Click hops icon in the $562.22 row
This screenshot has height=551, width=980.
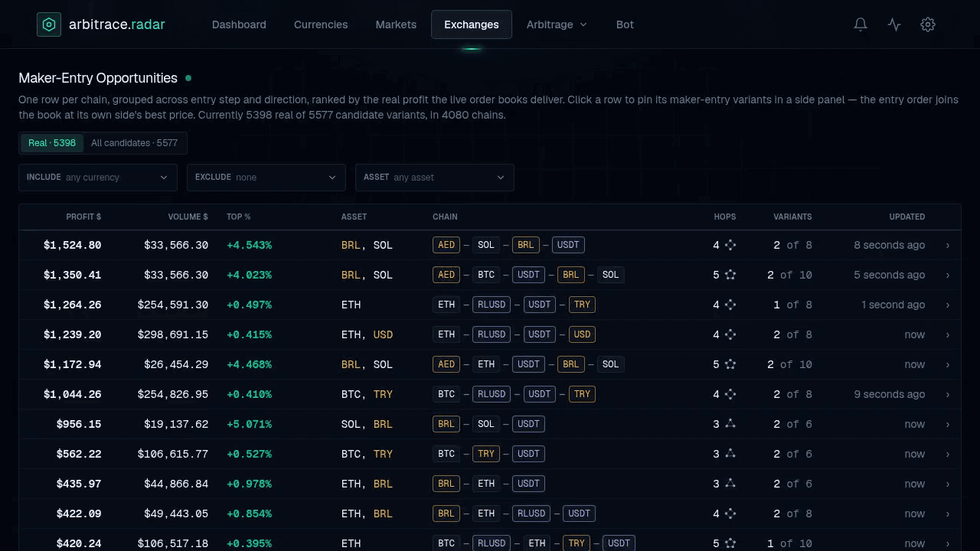click(730, 454)
